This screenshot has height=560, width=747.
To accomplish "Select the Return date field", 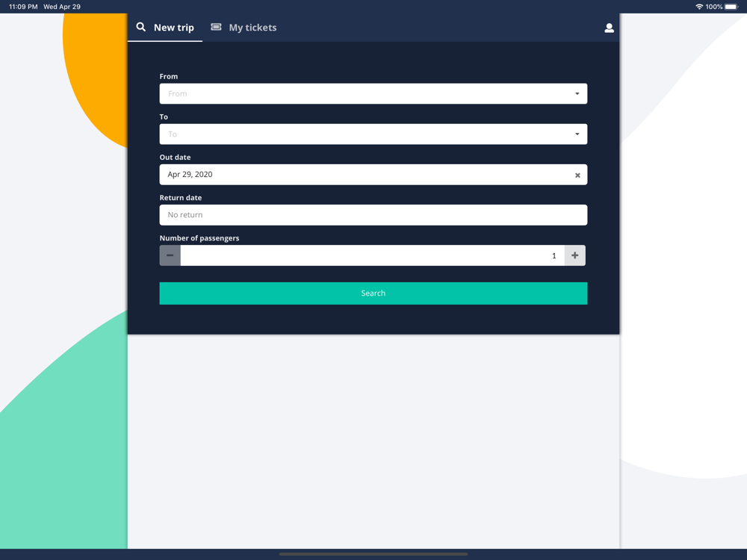I will (x=373, y=215).
